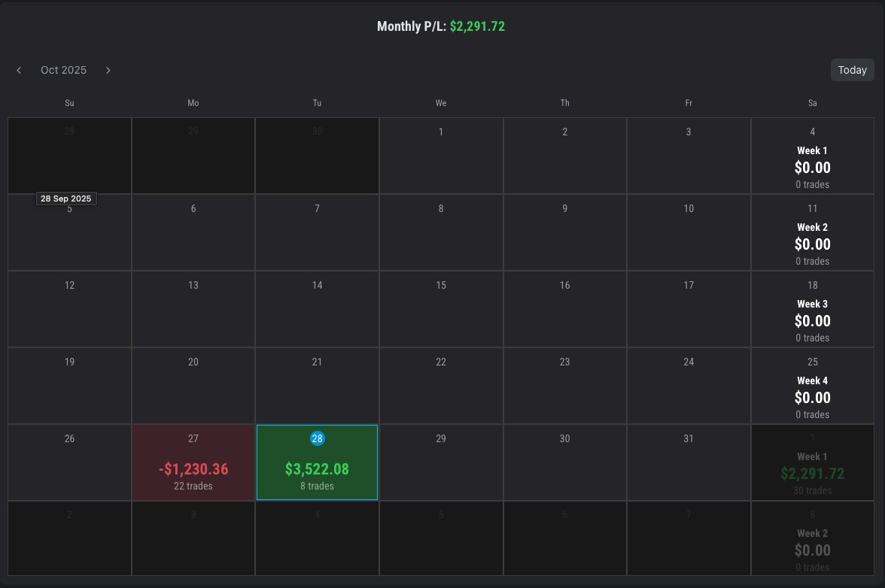
Task: Click the Today button
Action: pyautogui.click(x=852, y=70)
